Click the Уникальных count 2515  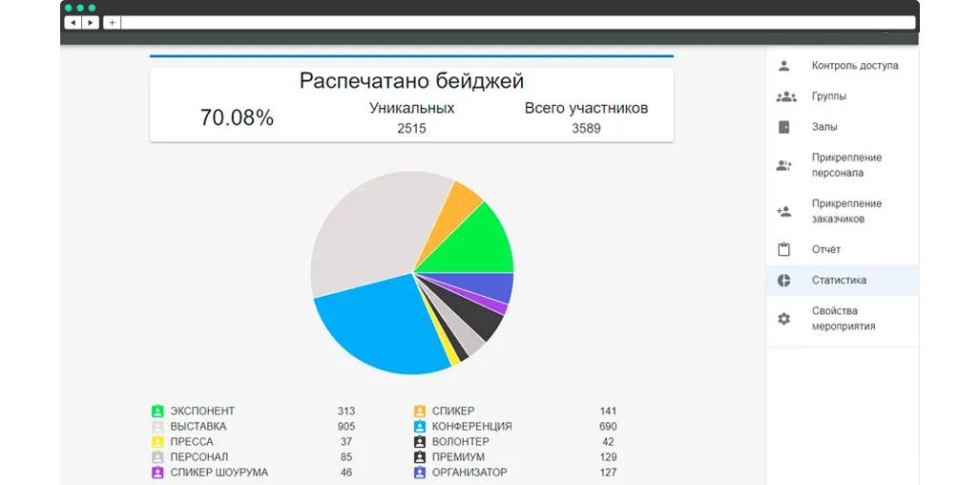pos(411,129)
